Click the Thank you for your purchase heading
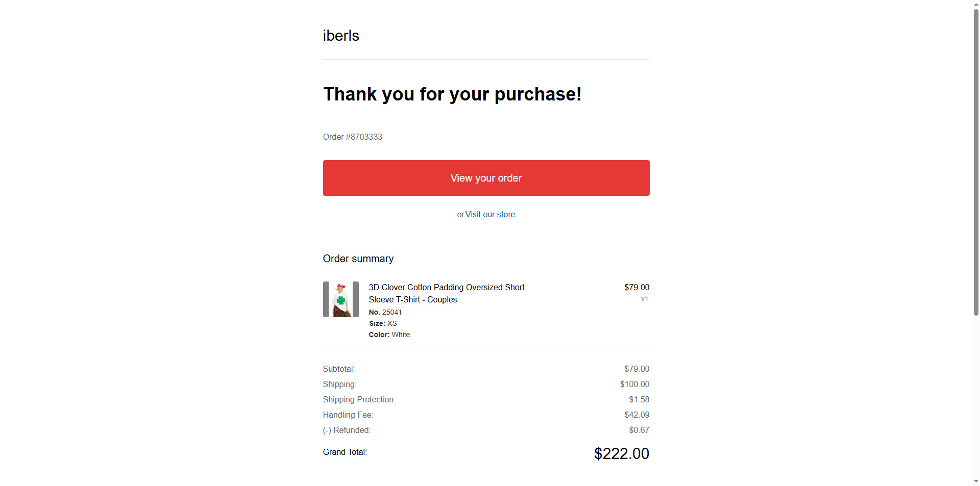The image size is (980, 486). tap(452, 94)
